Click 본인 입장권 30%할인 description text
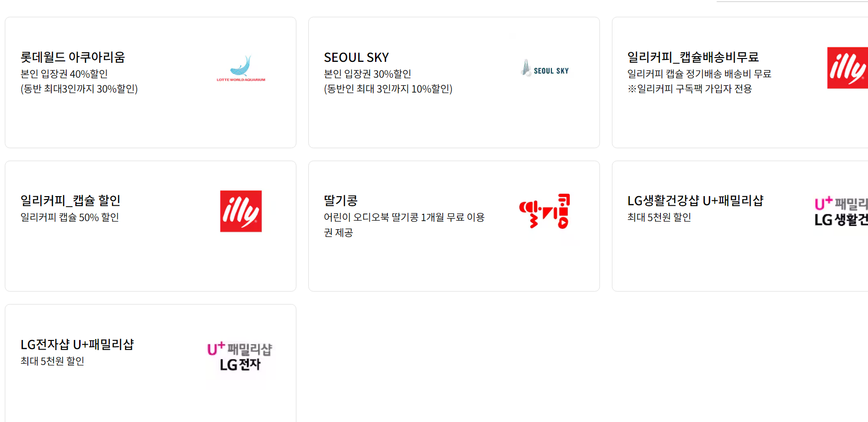Image resolution: width=868 pixels, height=422 pixels. [367, 74]
